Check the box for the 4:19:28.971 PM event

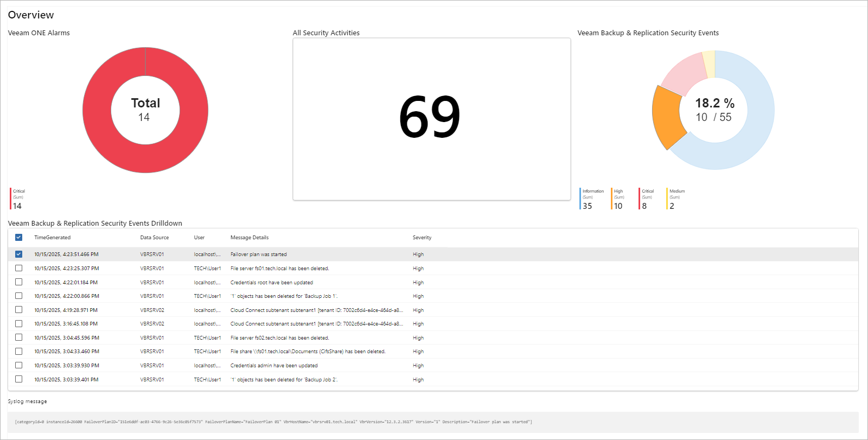(x=18, y=310)
